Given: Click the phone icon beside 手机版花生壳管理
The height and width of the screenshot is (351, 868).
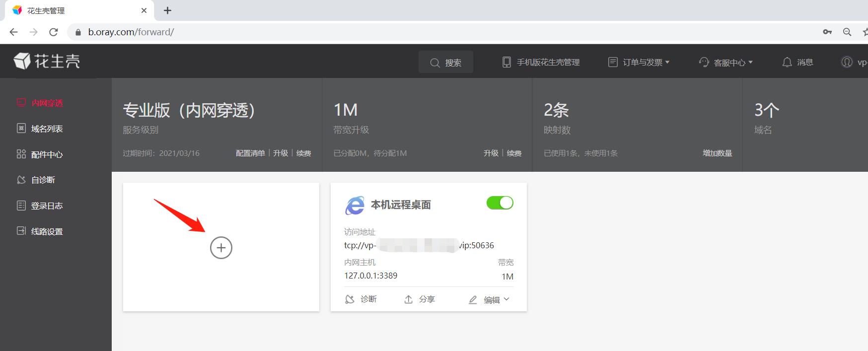Looking at the screenshot, I should (506, 62).
